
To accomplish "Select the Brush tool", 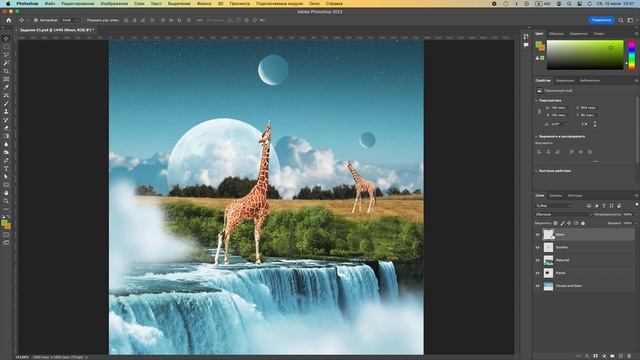I will [6, 104].
